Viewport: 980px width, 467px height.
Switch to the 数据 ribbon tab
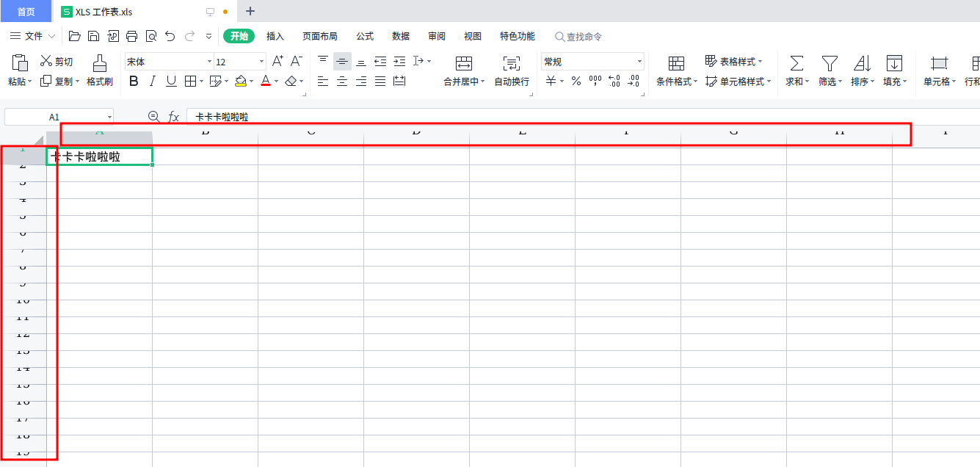[401, 36]
